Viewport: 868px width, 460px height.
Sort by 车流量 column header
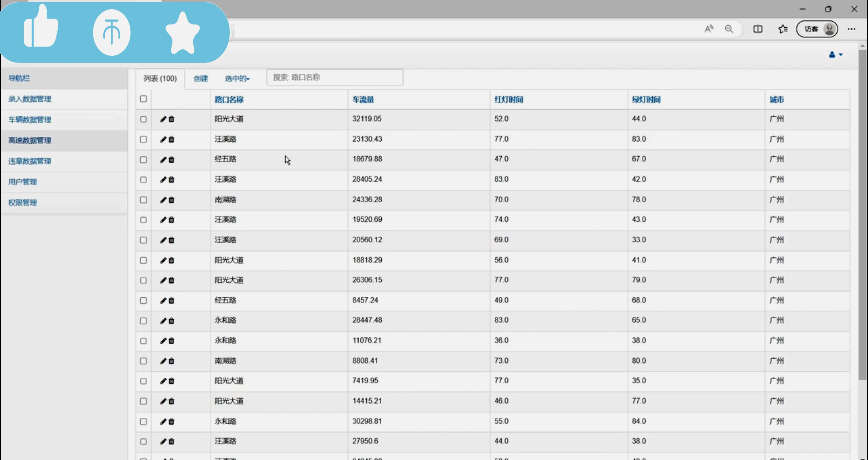pos(363,100)
